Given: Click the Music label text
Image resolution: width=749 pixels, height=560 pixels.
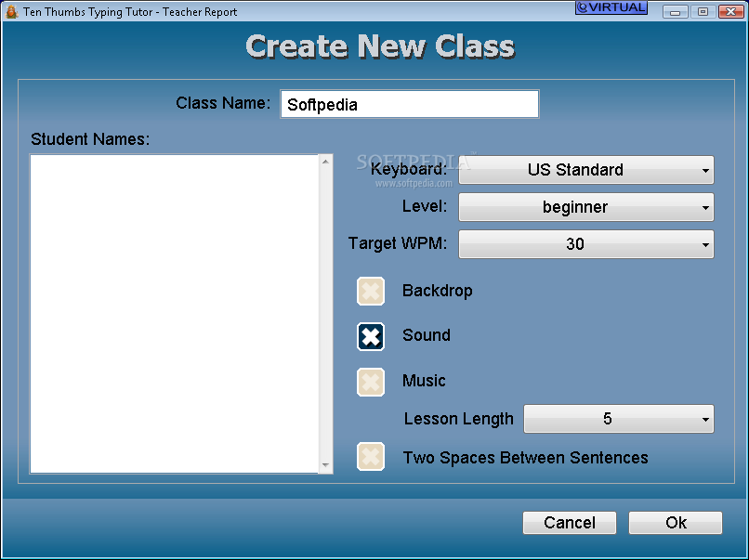Looking at the screenshot, I should click(424, 381).
